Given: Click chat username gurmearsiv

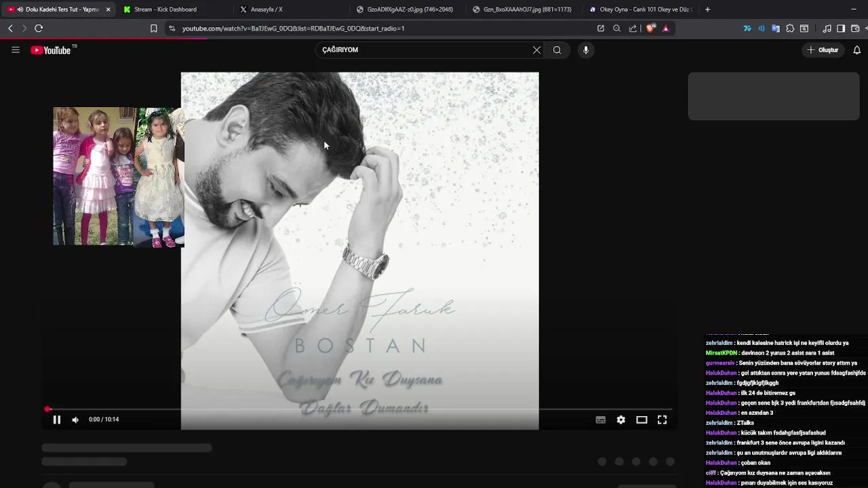Looking at the screenshot, I should 720,363.
